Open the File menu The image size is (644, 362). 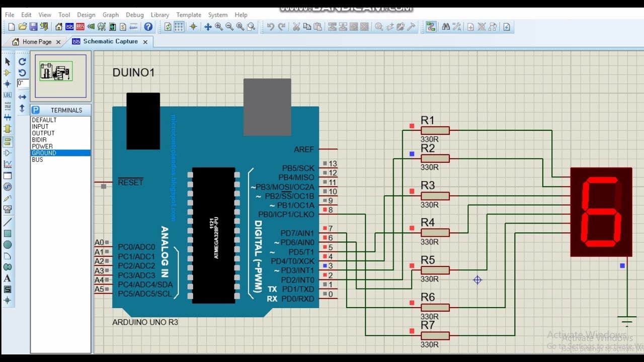tap(10, 15)
